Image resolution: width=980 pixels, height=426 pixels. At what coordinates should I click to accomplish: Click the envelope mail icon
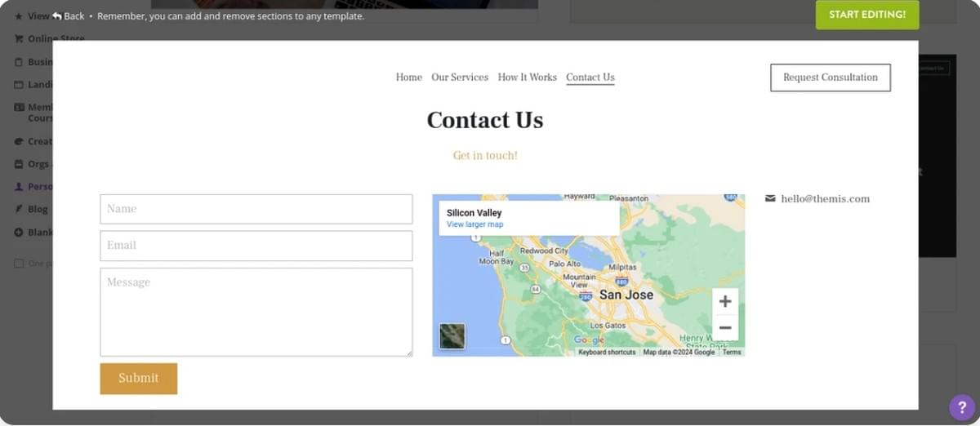(x=770, y=198)
